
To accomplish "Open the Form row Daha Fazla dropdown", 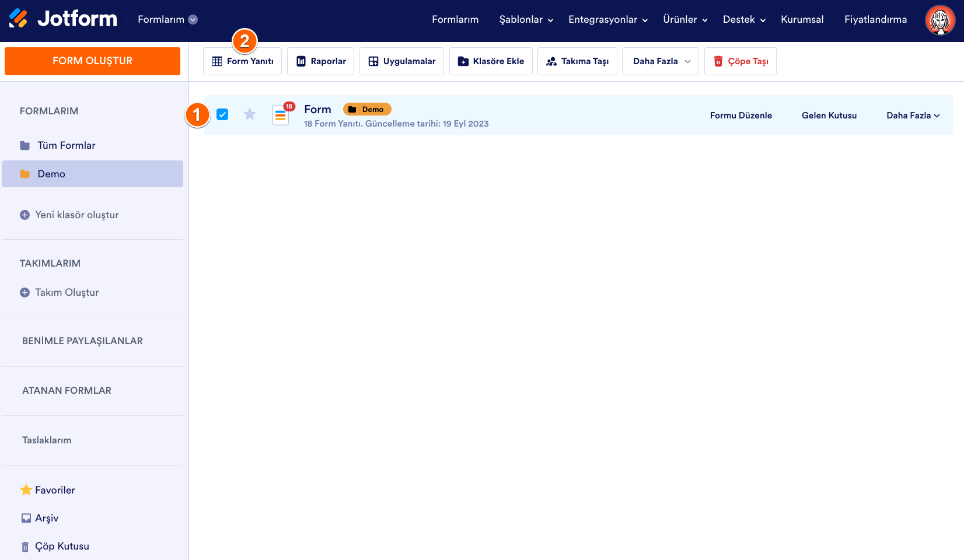I will [913, 116].
